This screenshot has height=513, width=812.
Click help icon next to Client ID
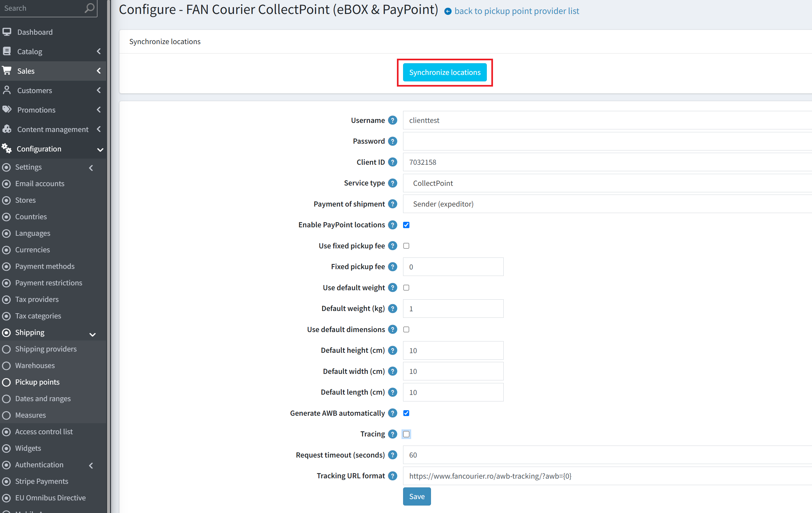click(x=392, y=162)
